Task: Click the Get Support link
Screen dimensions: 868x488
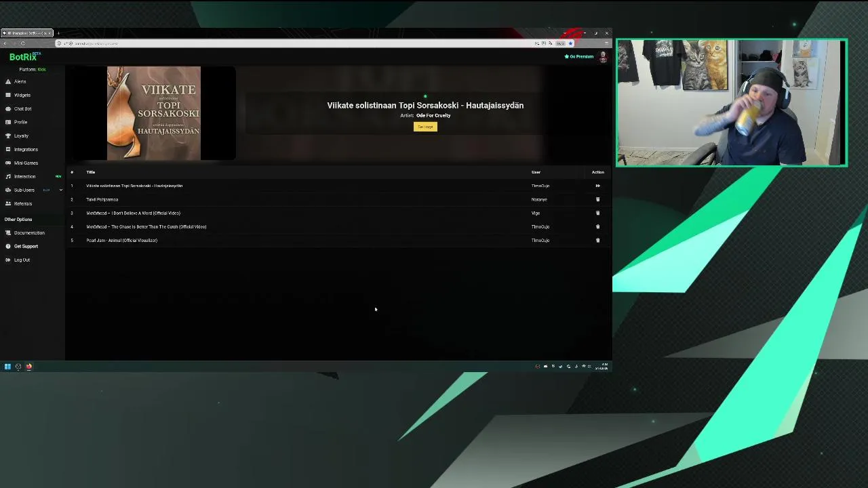Action: [26, 246]
